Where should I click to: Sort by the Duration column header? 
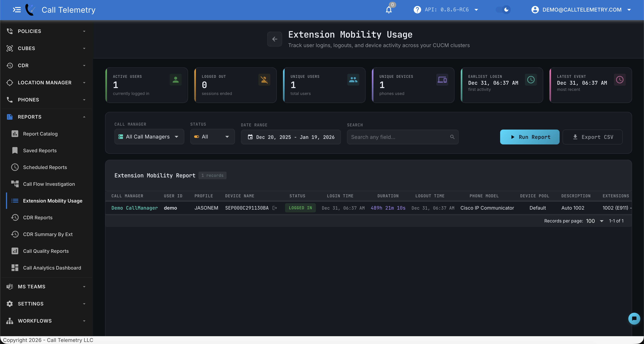tap(388, 196)
